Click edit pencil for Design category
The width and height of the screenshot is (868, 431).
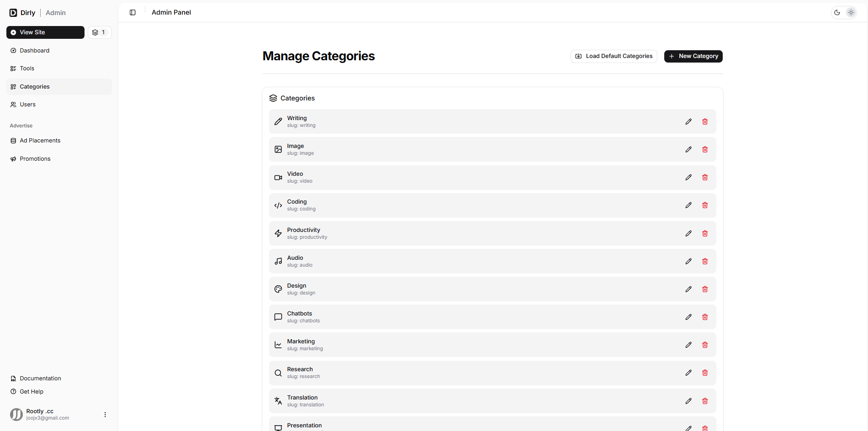(x=688, y=289)
